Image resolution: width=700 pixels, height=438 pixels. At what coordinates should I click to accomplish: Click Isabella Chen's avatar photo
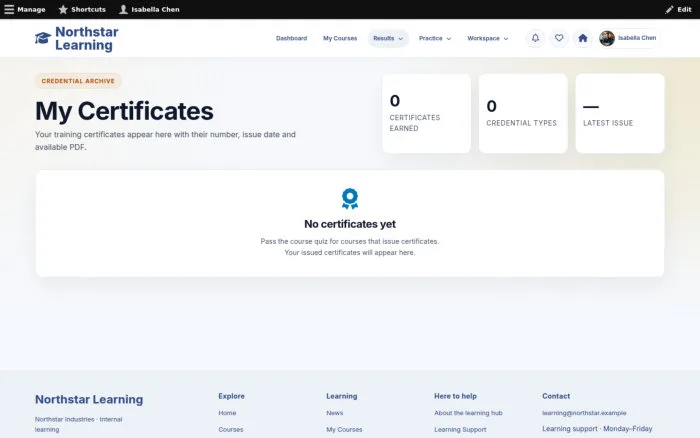tap(607, 38)
